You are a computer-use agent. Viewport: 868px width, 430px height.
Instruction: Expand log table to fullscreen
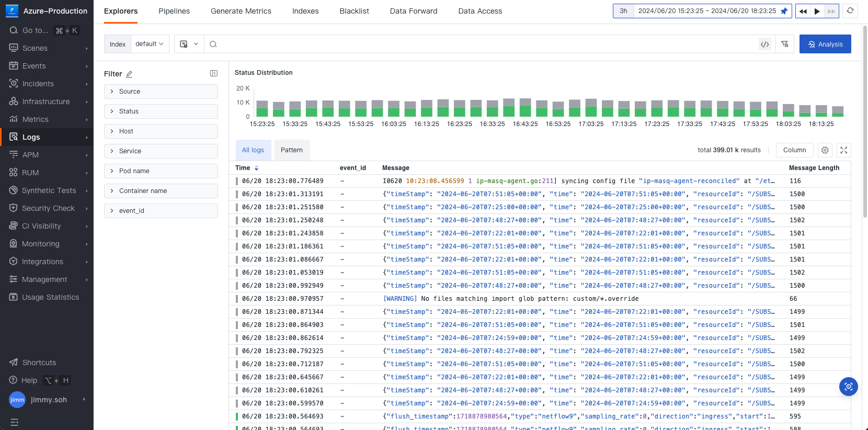844,150
